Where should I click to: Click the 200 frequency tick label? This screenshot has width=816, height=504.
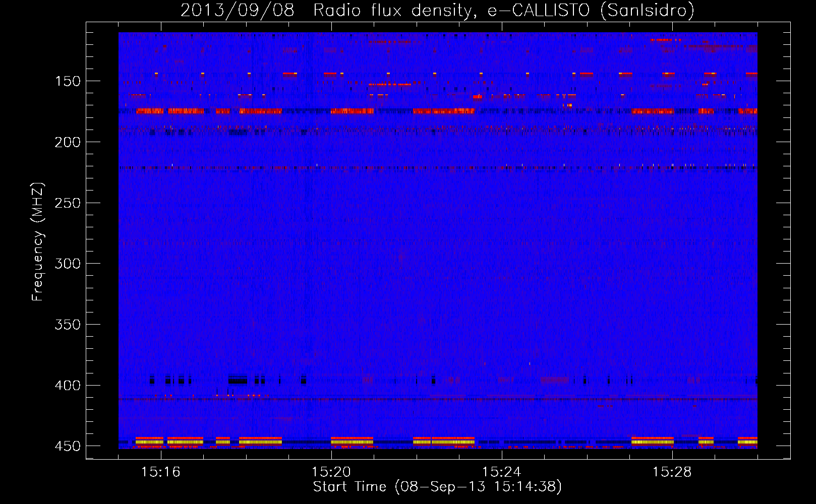67,143
